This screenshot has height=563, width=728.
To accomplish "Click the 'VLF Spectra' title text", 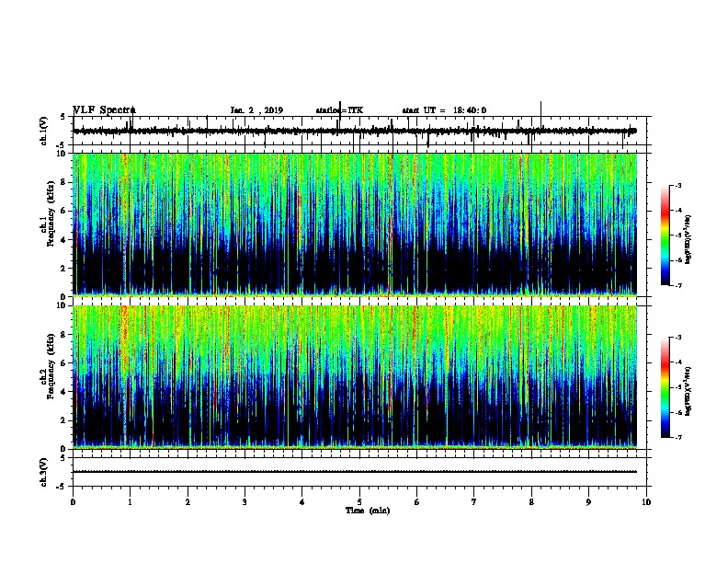I will [105, 110].
